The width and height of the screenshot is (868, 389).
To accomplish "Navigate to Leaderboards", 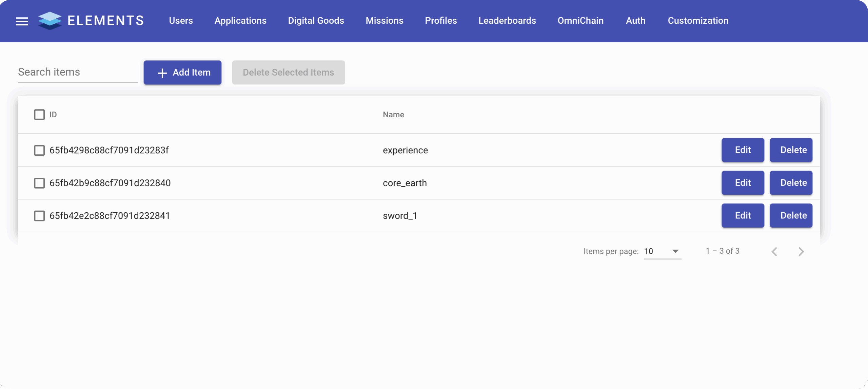I will (507, 21).
